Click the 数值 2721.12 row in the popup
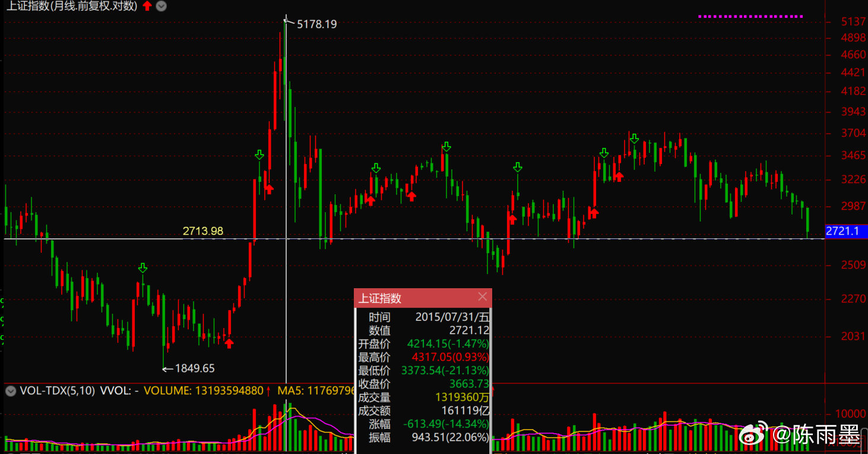This screenshot has height=454, width=868. (x=423, y=330)
